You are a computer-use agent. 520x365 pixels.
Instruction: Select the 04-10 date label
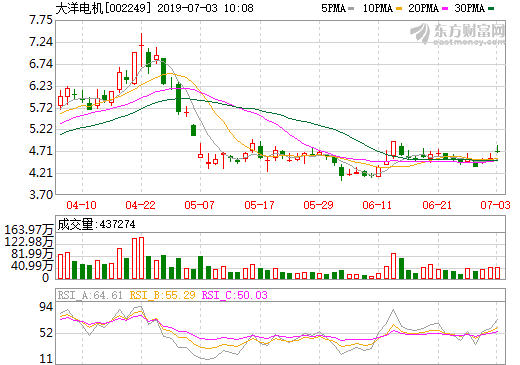(x=82, y=205)
